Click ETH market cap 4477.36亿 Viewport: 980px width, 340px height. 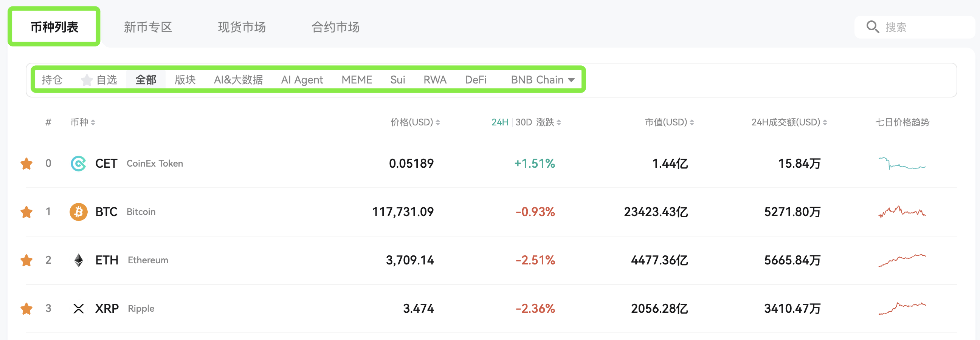[659, 260]
